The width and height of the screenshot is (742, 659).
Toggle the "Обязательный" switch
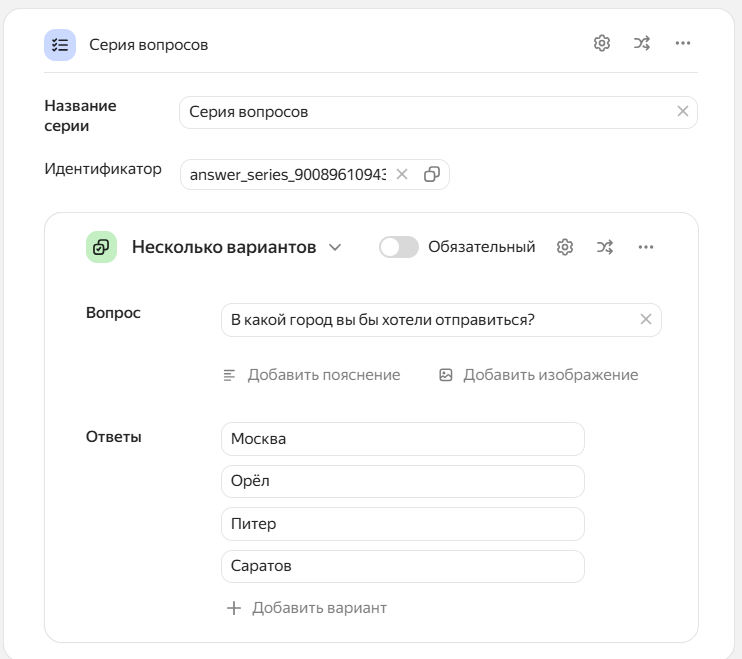coord(398,247)
